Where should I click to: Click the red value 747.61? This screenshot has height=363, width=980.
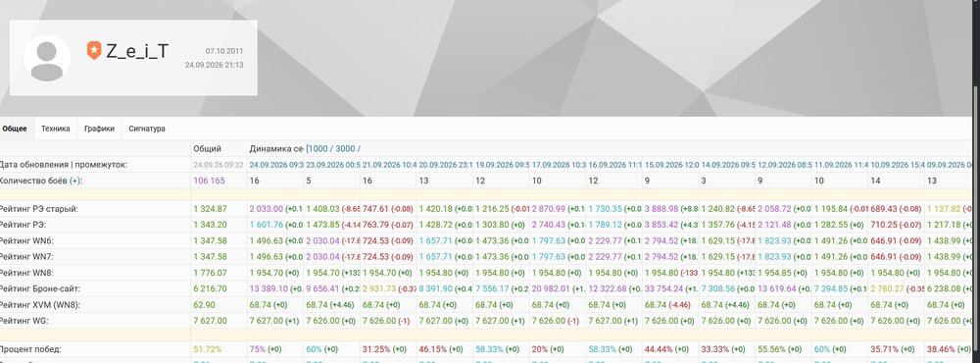[375, 209]
